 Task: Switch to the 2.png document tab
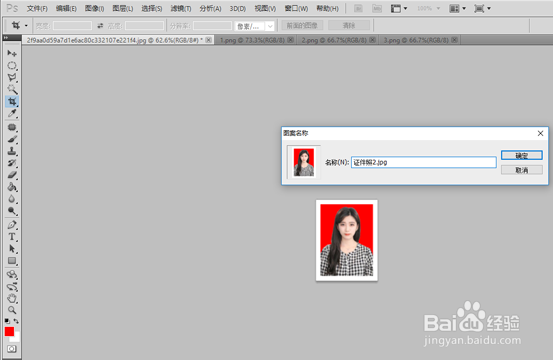click(x=334, y=40)
